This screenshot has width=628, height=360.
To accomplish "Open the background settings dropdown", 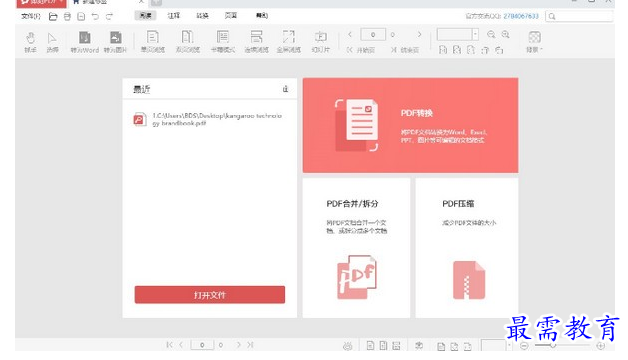I will [534, 42].
